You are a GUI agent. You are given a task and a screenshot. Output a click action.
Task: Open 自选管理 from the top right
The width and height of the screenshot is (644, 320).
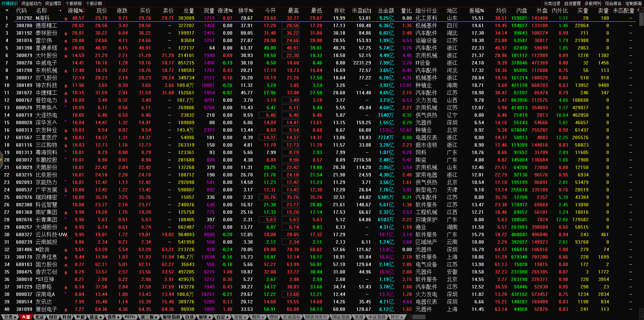coord(572,3)
